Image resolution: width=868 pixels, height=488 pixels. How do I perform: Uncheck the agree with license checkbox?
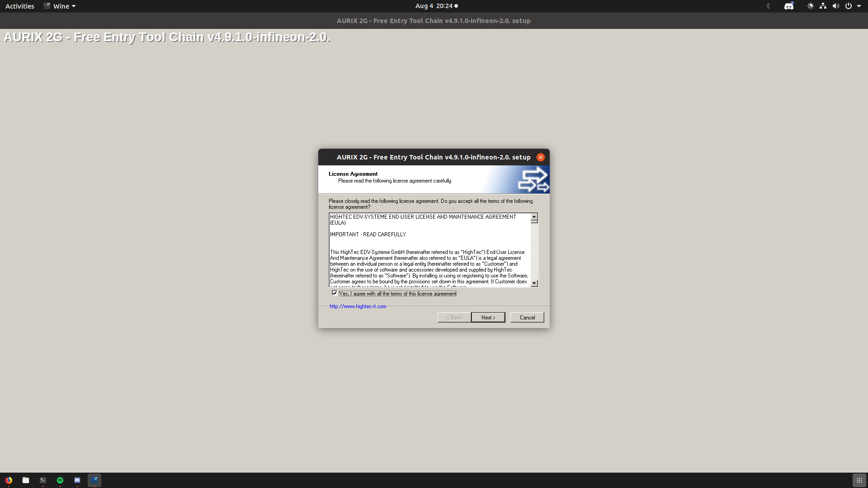point(335,293)
